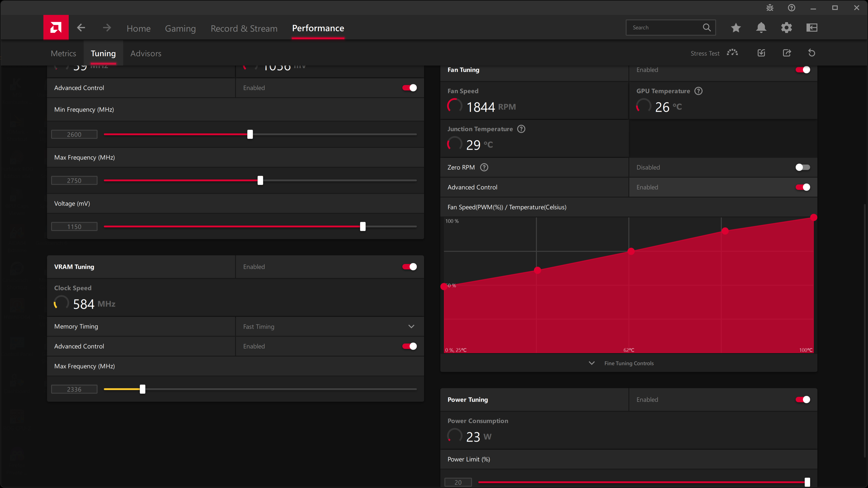Click Voltage slider handle
The height and width of the screenshot is (488, 868).
363,227
